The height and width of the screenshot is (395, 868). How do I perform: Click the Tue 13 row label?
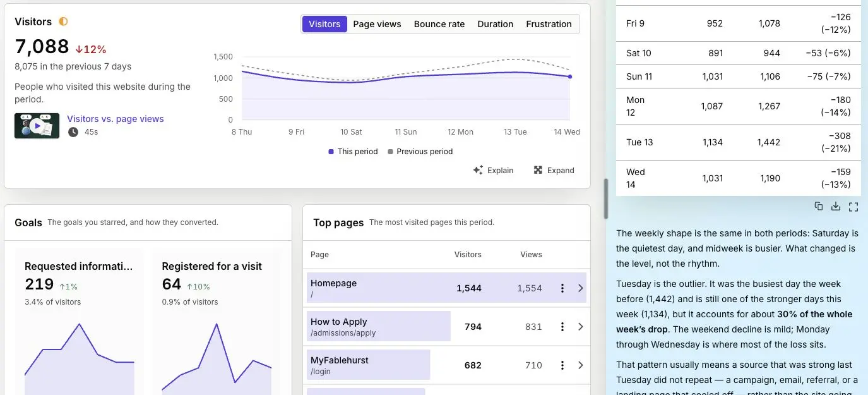(639, 142)
